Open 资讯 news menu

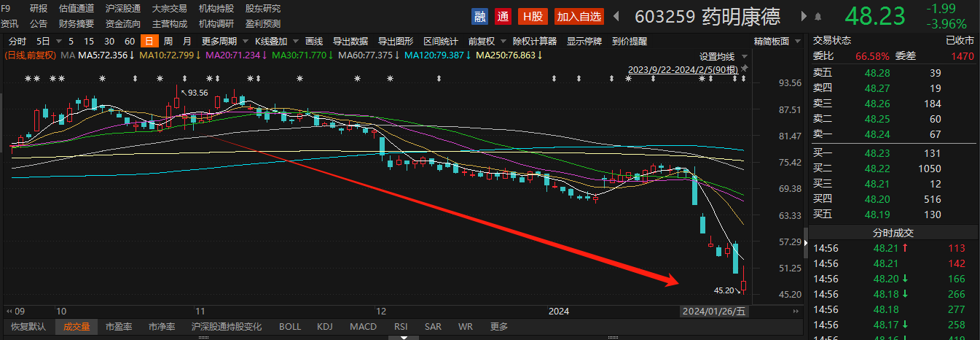10,23
